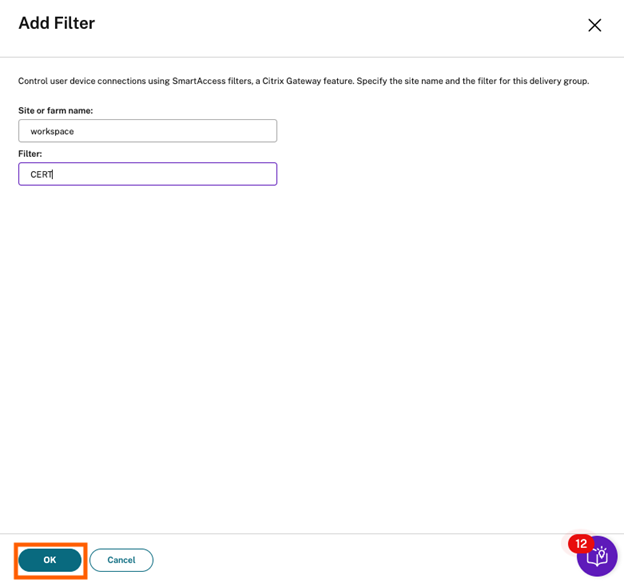Screen dimensions: 624x583
Task: Click into the Filter input field
Action: [x=147, y=174]
